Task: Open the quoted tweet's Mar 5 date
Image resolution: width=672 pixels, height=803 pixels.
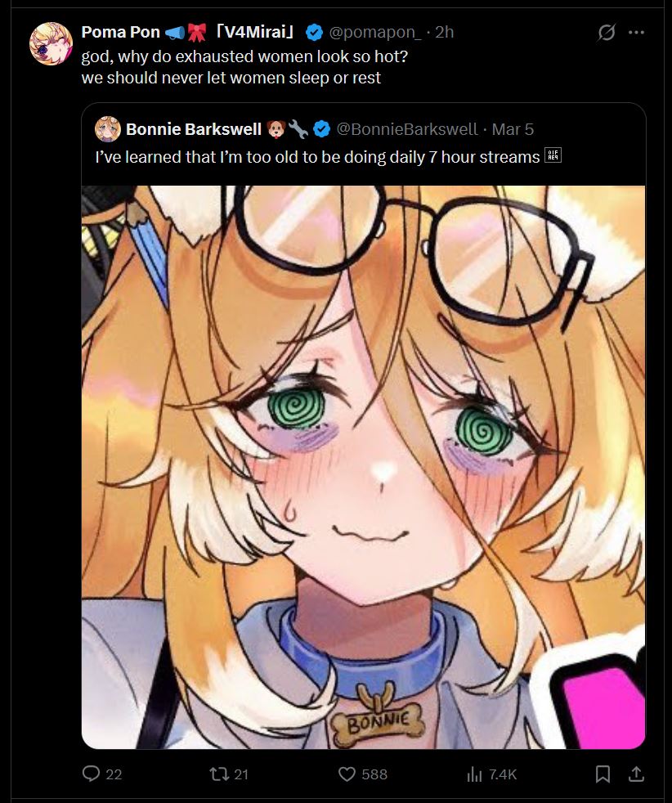Action: (x=513, y=129)
